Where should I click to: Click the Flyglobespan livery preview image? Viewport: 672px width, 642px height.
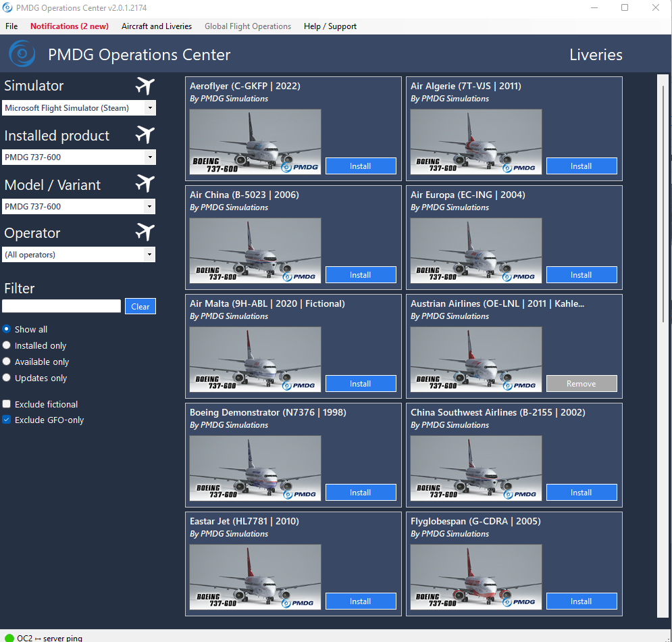[x=475, y=577]
